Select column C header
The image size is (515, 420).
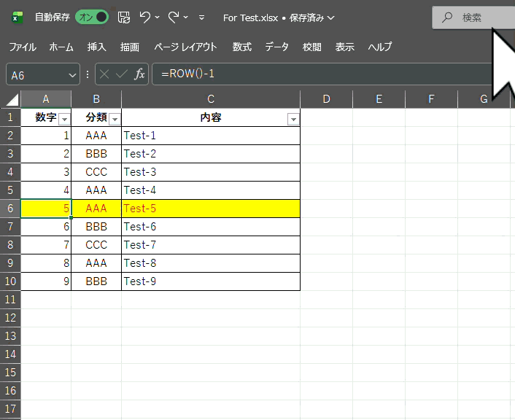(x=211, y=99)
